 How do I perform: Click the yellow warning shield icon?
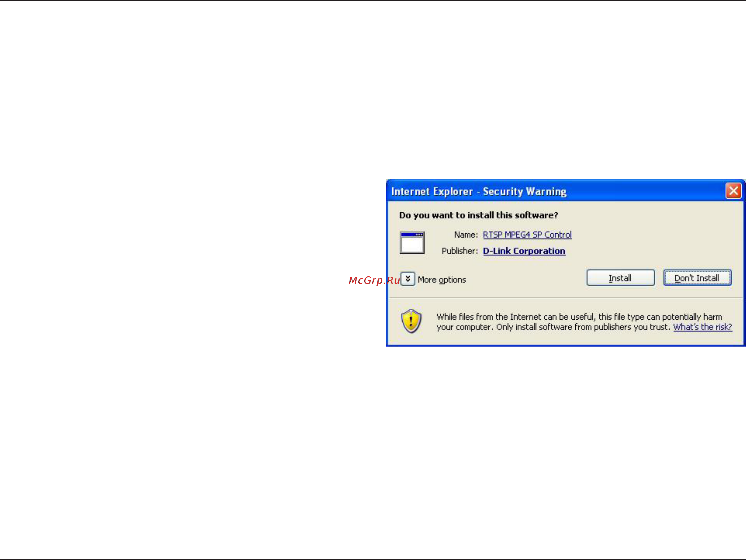click(411, 321)
